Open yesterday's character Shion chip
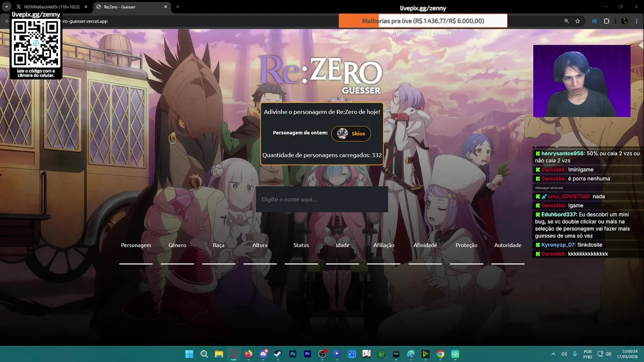This screenshot has width=644, height=362. (x=351, y=134)
